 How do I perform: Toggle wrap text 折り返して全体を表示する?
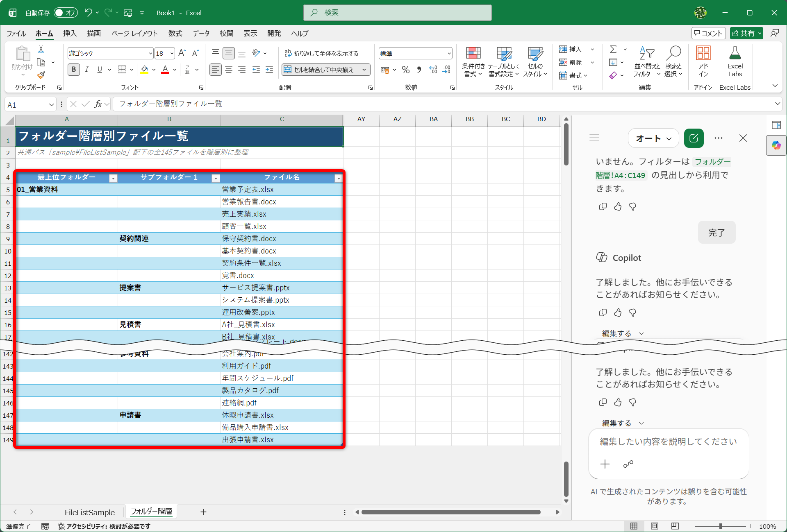[x=322, y=53]
